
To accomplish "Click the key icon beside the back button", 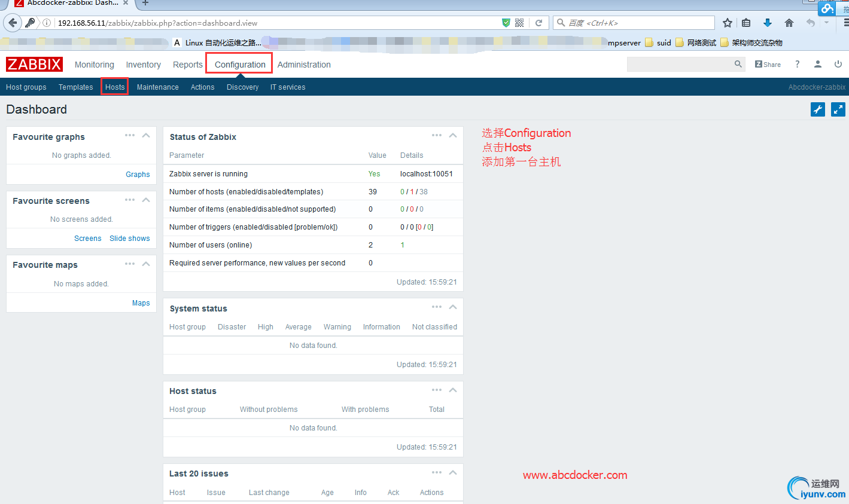I will click(30, 23).
